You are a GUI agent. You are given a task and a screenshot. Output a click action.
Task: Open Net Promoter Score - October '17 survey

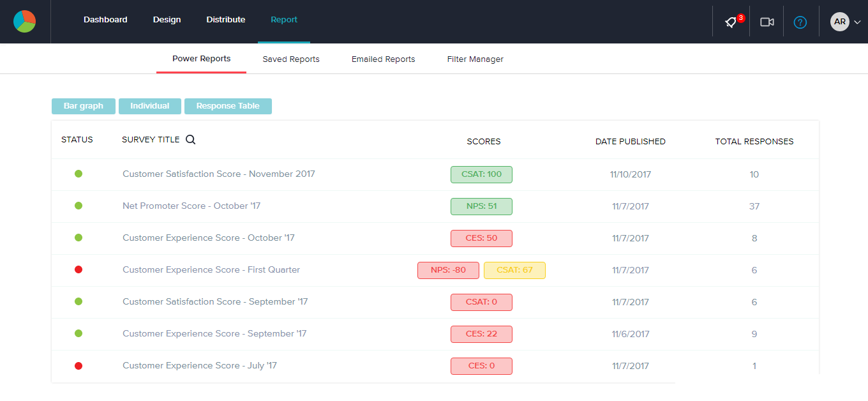(191, 206)
